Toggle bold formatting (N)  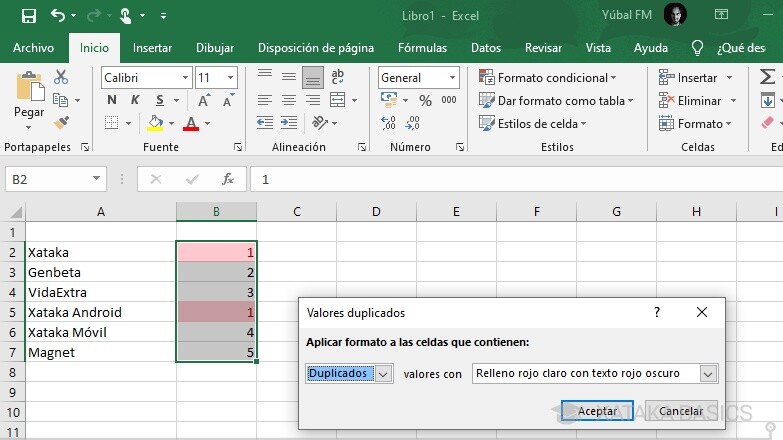pyautogui.click(x=111, y=100)
